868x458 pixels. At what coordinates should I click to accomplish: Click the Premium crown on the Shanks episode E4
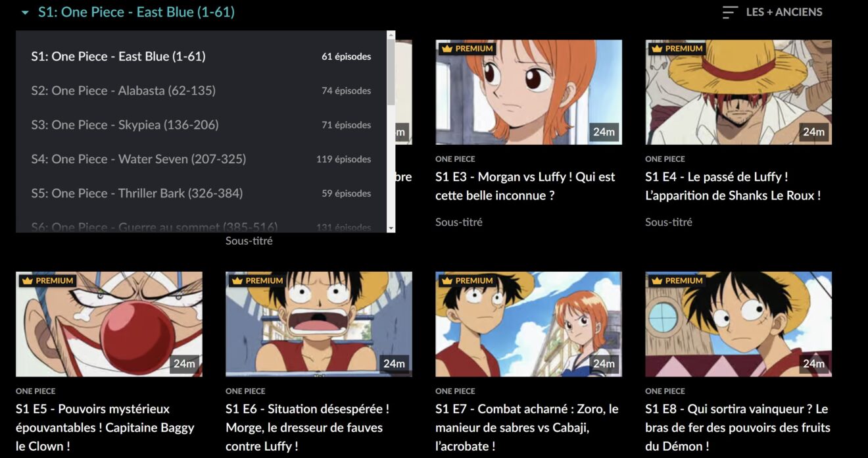point(656,48)
